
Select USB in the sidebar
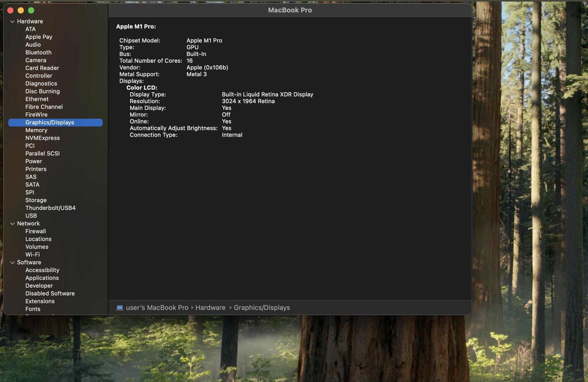pos(31,216)
